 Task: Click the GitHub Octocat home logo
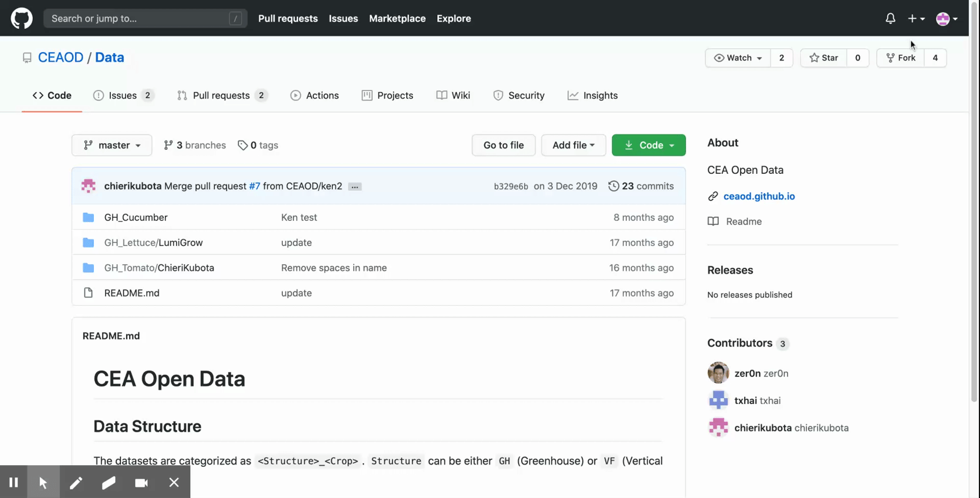point(22,18)
